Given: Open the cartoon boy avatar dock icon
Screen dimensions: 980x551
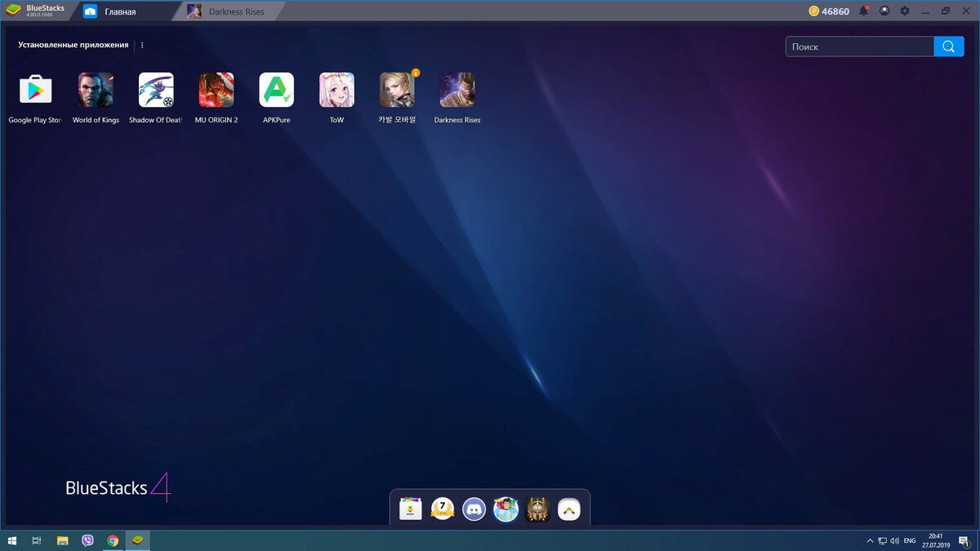Looking at the screenshot, I should click(x=506, y=509).
